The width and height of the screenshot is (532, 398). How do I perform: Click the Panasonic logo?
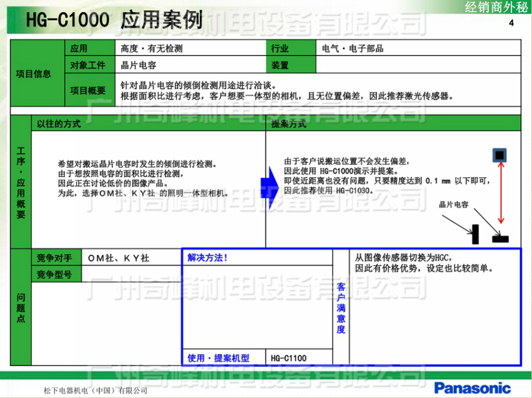(x=472, y=387)
